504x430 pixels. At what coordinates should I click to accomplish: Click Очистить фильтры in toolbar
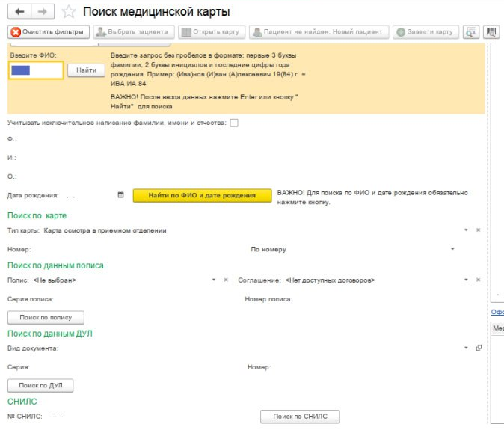point(49,32)
